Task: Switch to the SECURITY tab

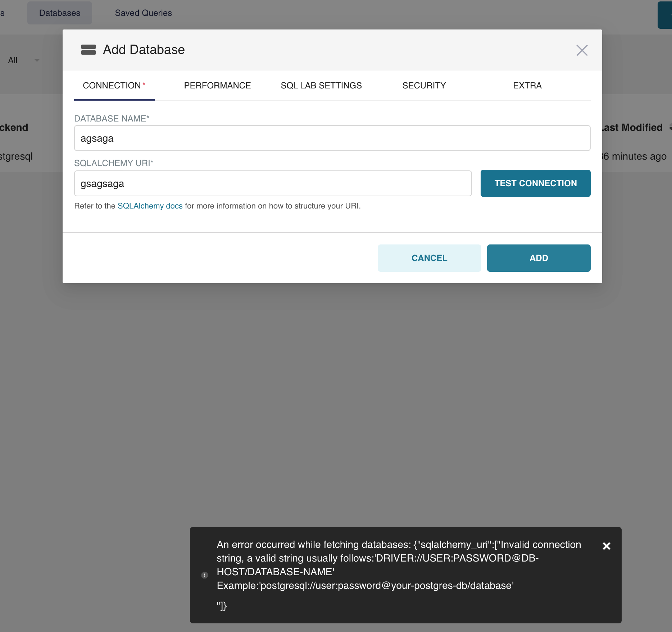Action: pyautogui.click(x=424, y=86)
